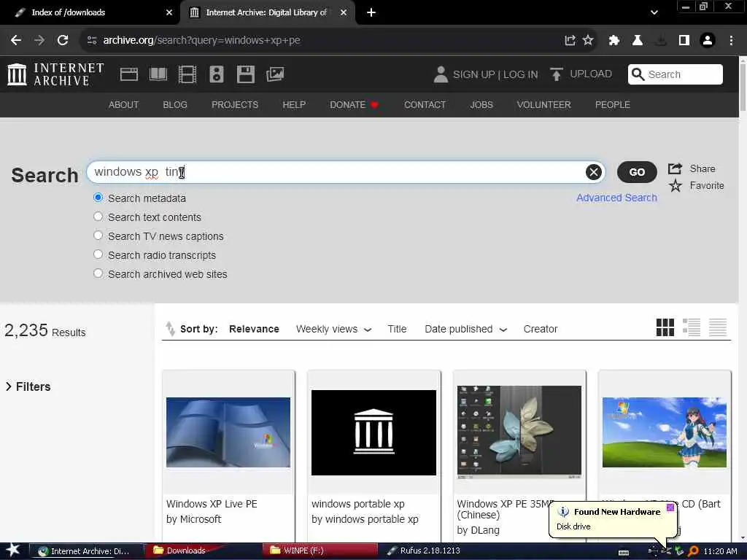The width and height of the screenshot is (747, 560).
Task: Reload the page
Action: point(63,40)
